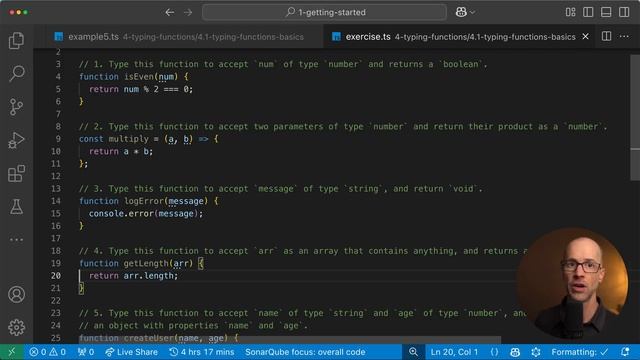Toggle the bottom panel
The width and height of the screenshot is (640, 360).
[606, 12]
